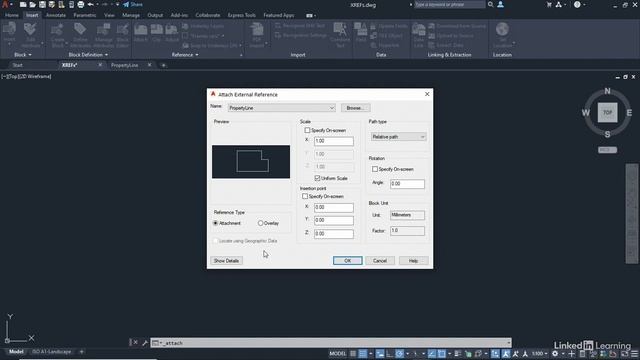This screenshot has width=640, height=360.
Task: Expand the command line history arrow
Action: coord(509,343)
